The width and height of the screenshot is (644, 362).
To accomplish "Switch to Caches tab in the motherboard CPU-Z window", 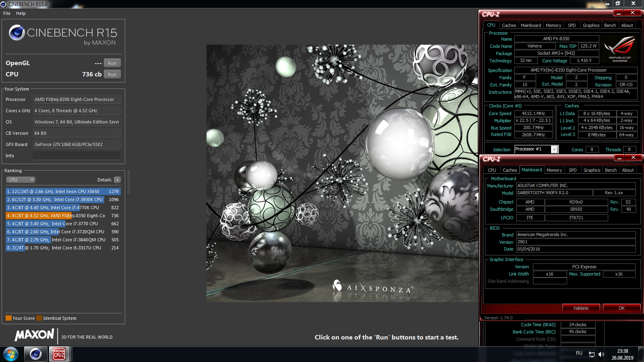I will [510, 170].
